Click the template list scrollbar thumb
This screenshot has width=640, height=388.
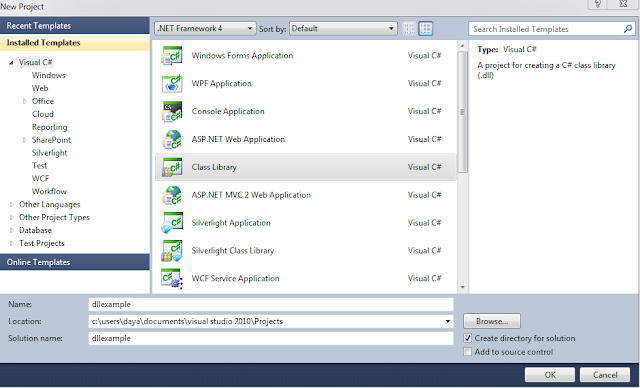click(462, 112)
